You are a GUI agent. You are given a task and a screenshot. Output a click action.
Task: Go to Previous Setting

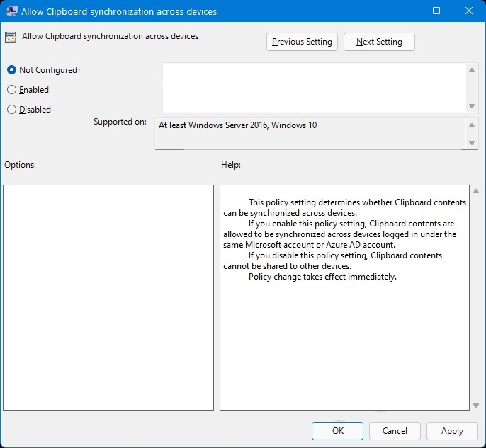[x=302, y=42]
